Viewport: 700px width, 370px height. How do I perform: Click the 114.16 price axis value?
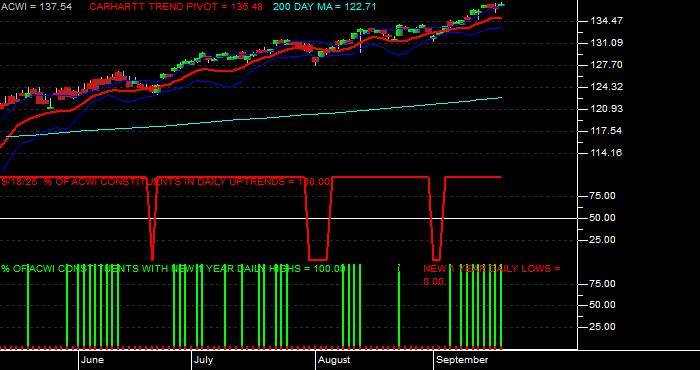pos(606,153)
